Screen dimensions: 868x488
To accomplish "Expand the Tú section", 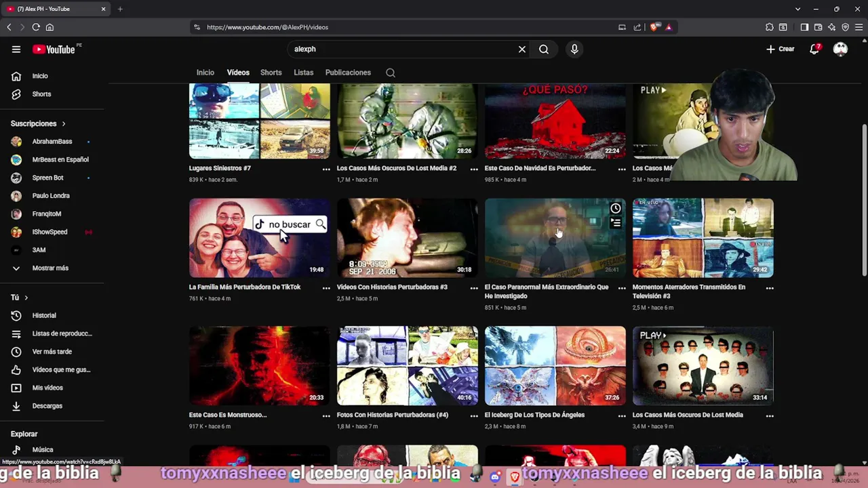I will pos(19,298).
